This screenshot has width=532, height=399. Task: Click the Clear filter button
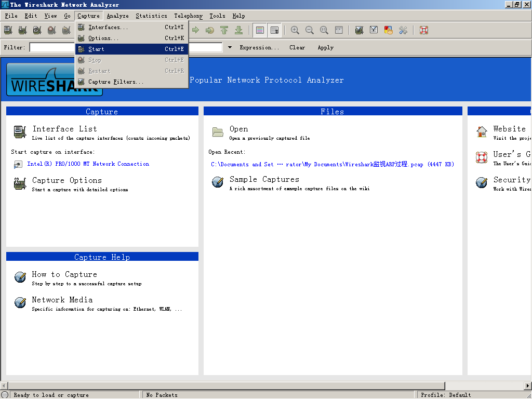point(297,47)
